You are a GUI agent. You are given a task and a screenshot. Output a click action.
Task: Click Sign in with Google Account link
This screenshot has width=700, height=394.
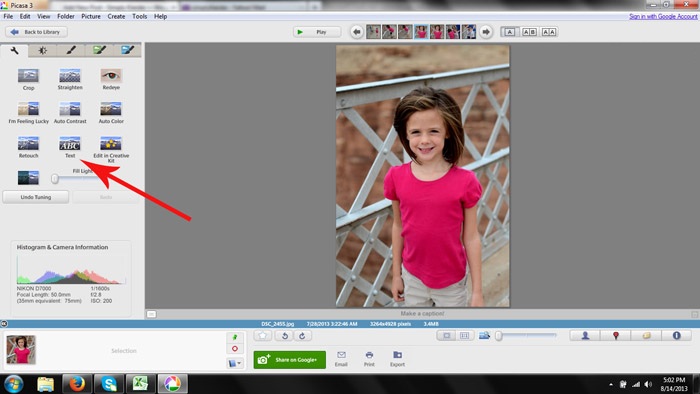pos(663,17)
